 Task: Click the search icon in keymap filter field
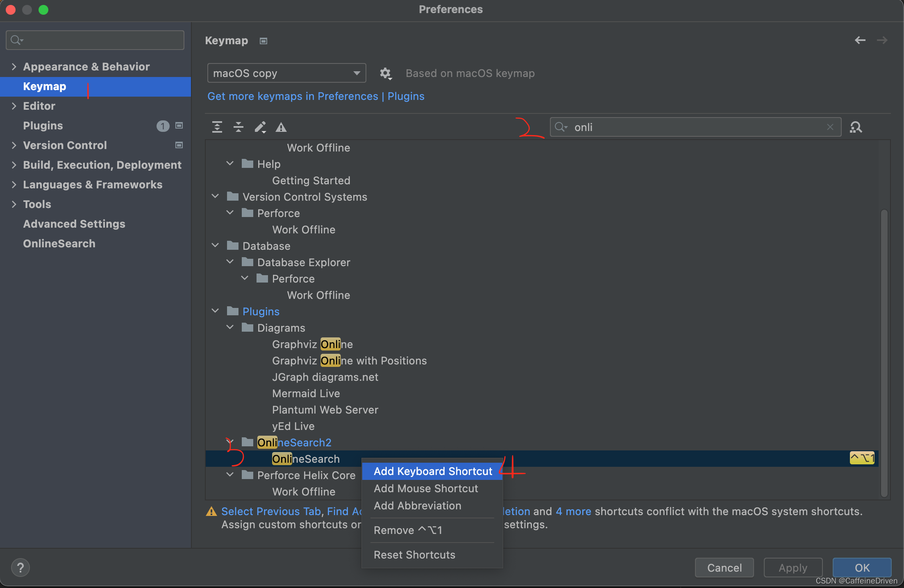pyautogui.click(x=561, y=127)
